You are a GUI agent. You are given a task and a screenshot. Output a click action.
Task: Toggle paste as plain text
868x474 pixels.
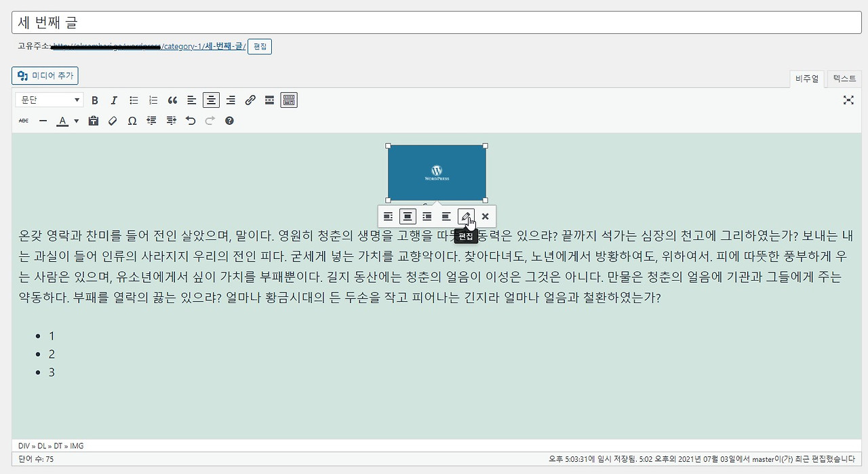coord(94,121)
